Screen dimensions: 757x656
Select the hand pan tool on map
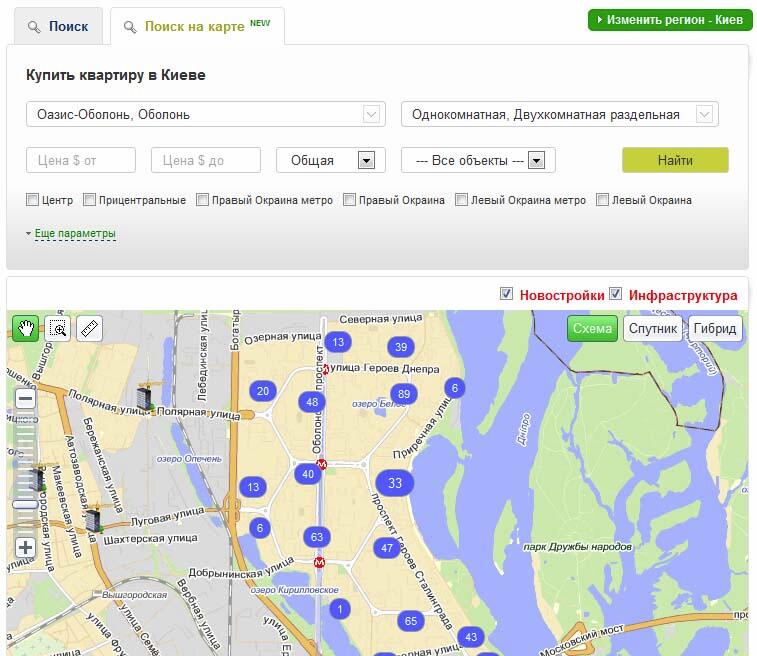click(x=25, y=328)
